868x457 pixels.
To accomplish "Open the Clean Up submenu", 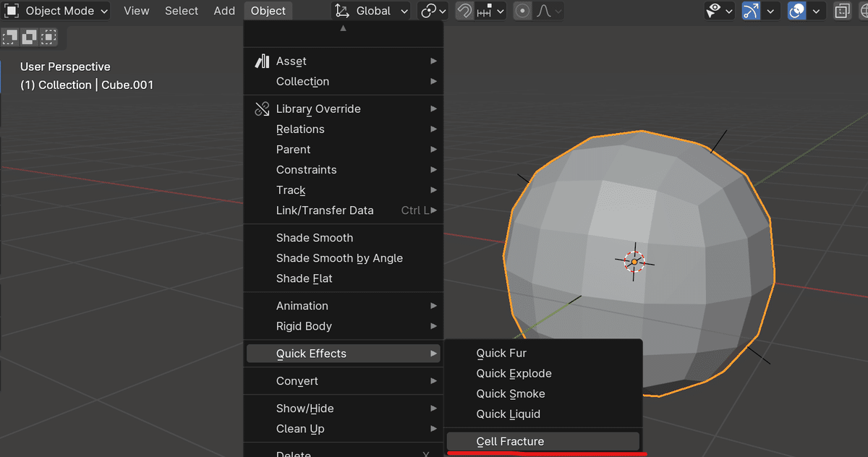I will (344, 429).
